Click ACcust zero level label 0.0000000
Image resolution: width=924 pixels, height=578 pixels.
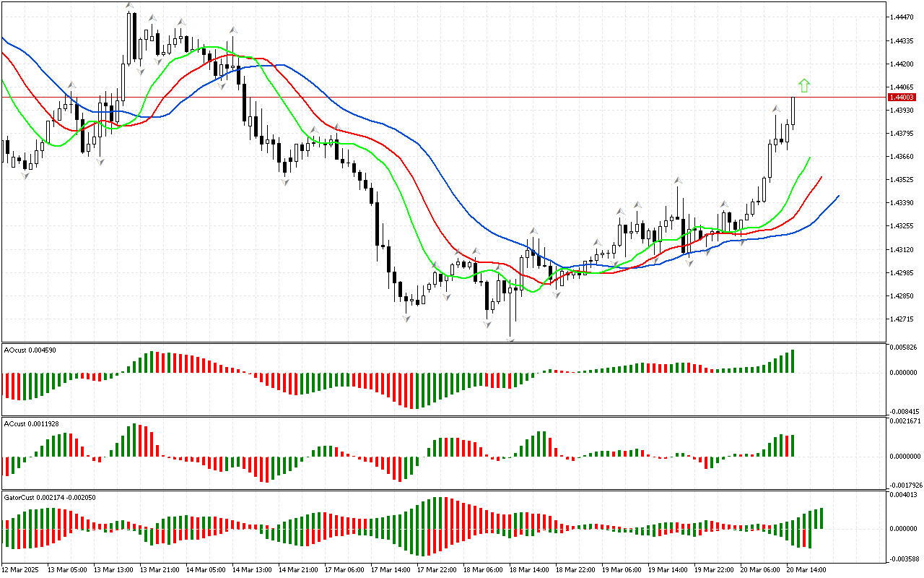pos(904,456)
